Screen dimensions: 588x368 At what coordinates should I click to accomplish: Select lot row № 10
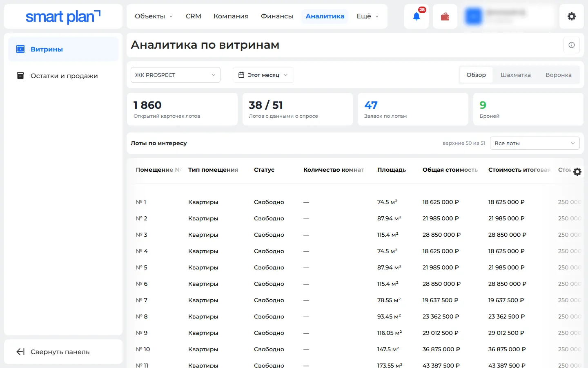coord(355,349)
